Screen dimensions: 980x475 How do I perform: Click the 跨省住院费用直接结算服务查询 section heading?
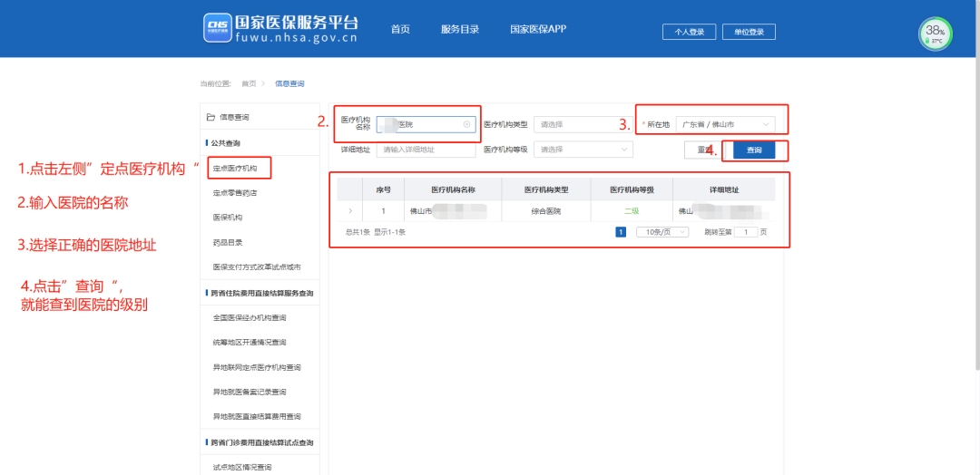262,293
